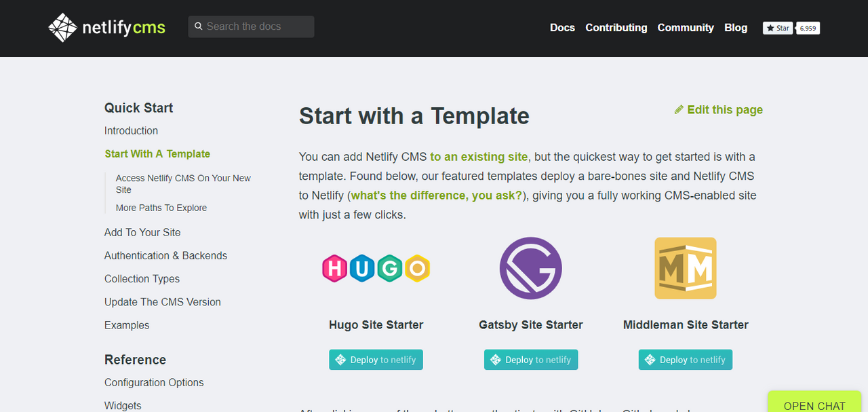Click the Hugo logo image

376,268
